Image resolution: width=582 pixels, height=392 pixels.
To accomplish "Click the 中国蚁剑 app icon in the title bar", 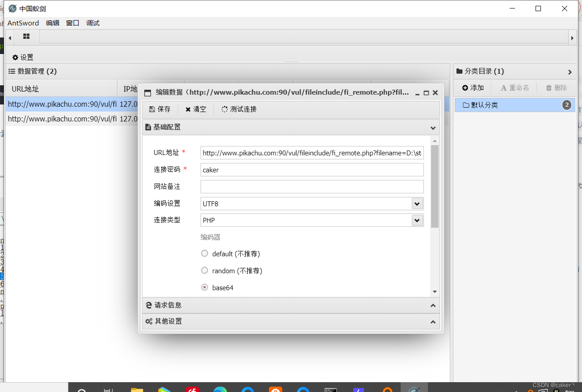I will click(13, 8).
